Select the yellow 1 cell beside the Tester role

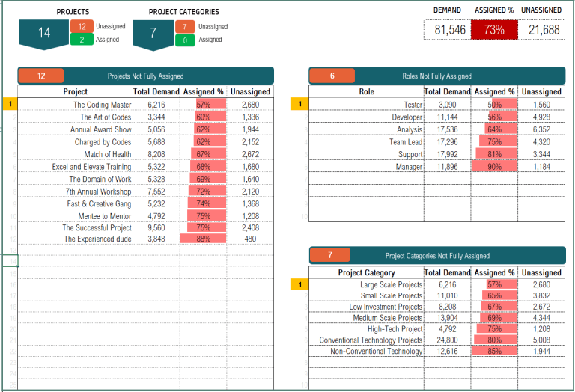point(301,105)
